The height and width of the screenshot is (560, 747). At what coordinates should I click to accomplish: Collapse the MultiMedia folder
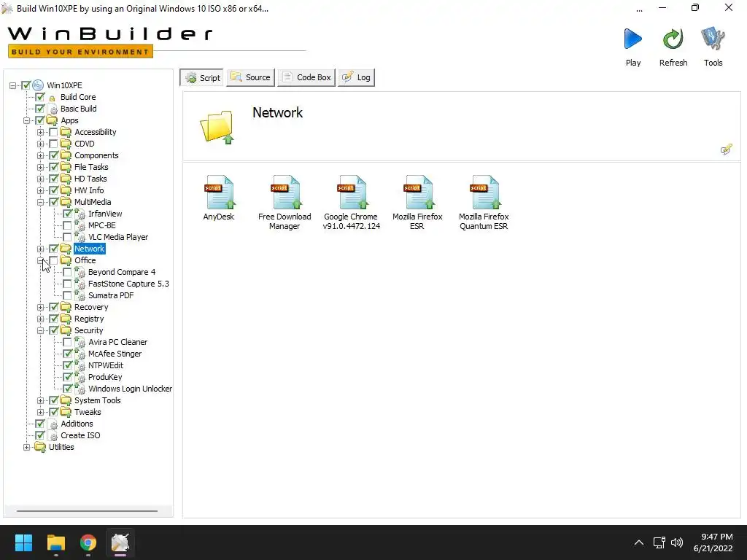pyautogui.click(x=41, y=203)
